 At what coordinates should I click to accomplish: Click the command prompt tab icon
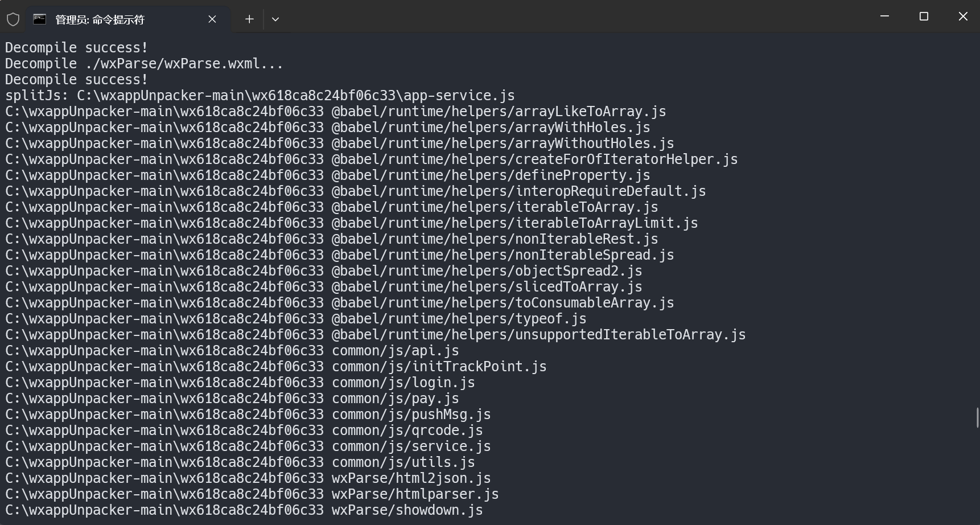39,19
